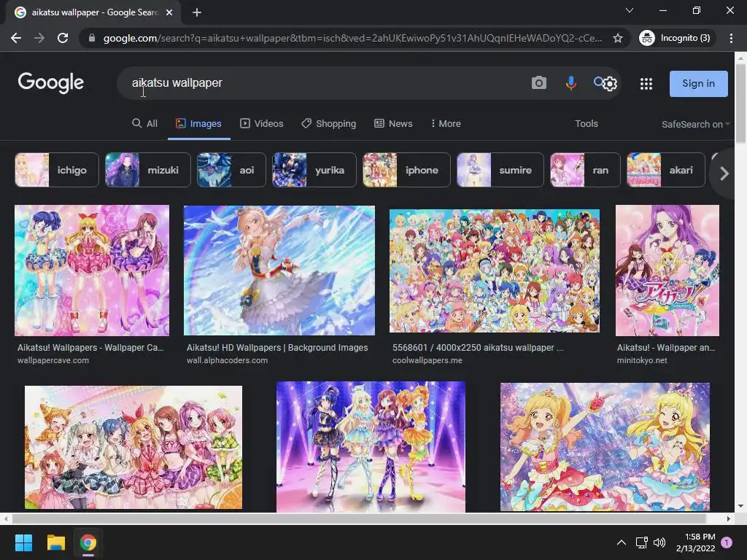Click the Search by image camera icon
This screenshot has width=747, height=560.
click(x=539, y=83)
